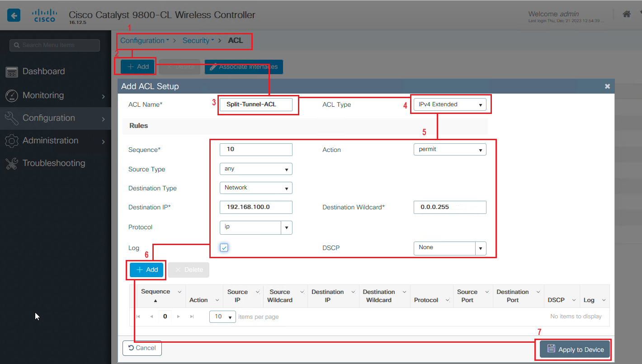The height and width of the screenshot is (364, 642).
Task: Open Log column filter chevron
Action: pos(603,300)
